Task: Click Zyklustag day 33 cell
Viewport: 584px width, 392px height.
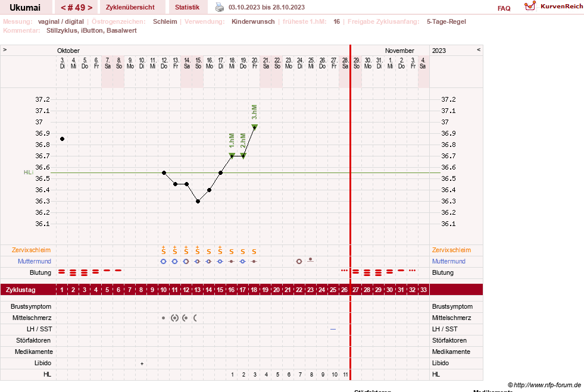Action: (423, 290)
